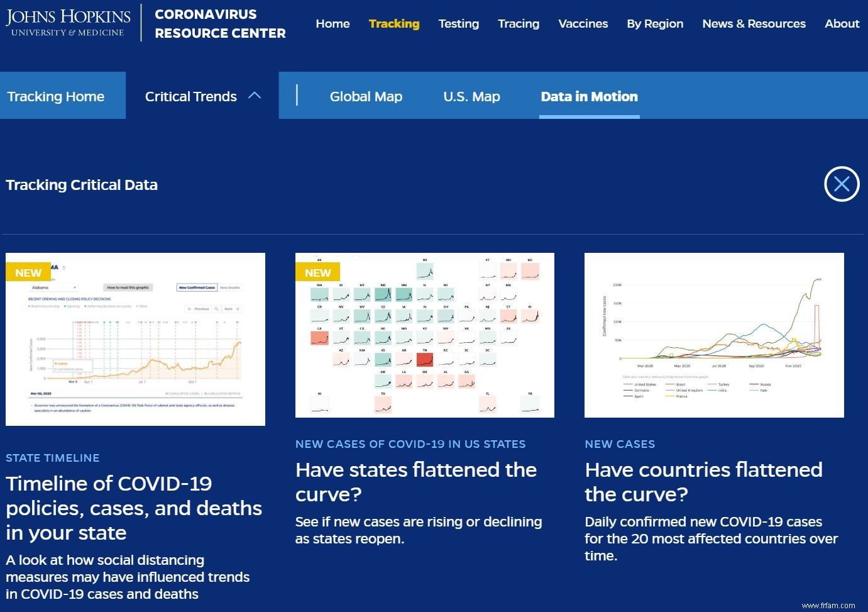
Task: Open the Critical Trends tab
Action: tap(202, 96)
